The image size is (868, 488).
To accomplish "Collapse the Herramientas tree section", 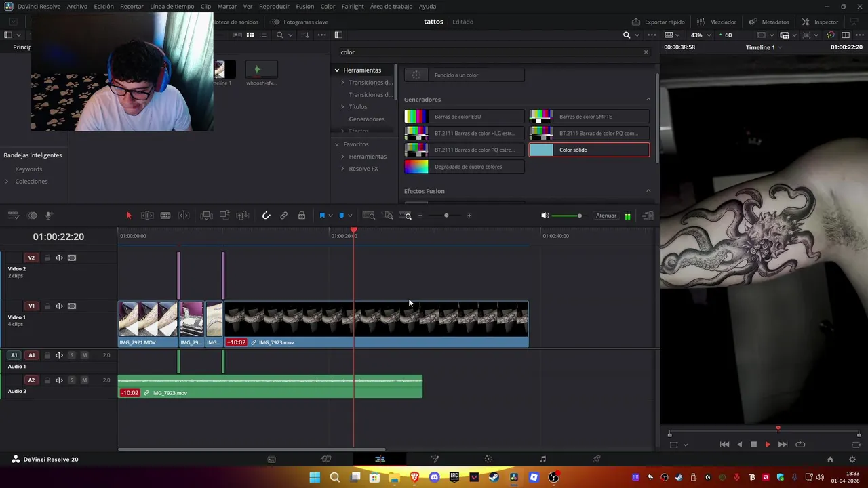I will click(337, 70).
